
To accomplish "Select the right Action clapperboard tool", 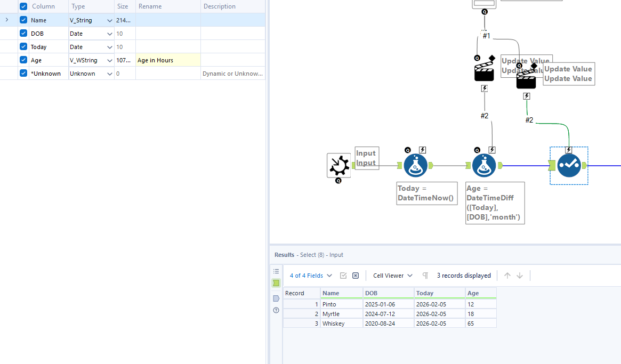I will (x=526, y=80).
